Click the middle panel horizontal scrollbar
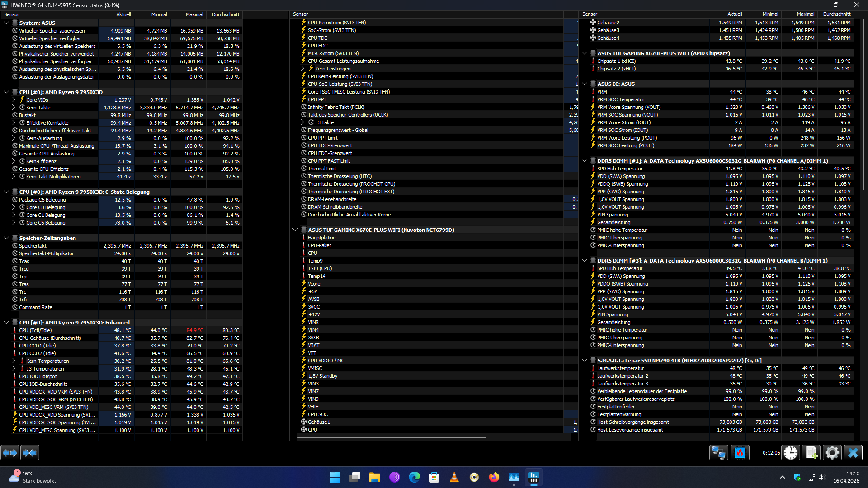 tap(392, 437)
